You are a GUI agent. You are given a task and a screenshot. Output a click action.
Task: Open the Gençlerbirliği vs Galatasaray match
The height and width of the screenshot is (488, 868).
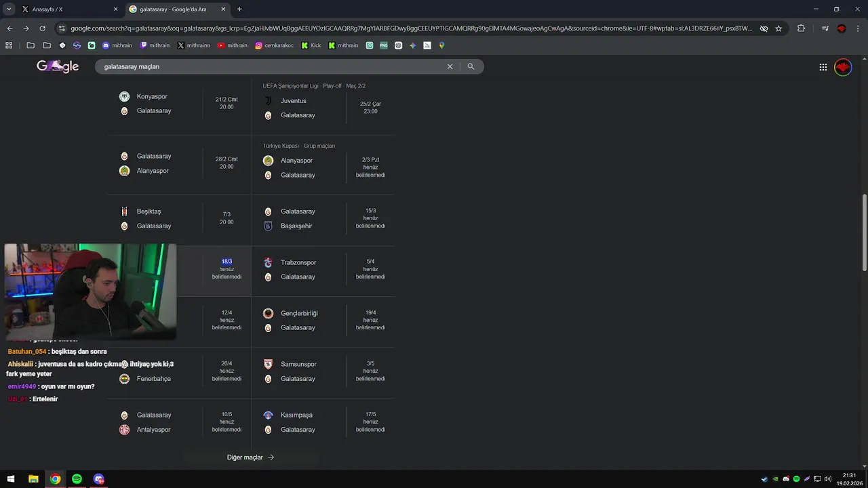coord(323,321)
